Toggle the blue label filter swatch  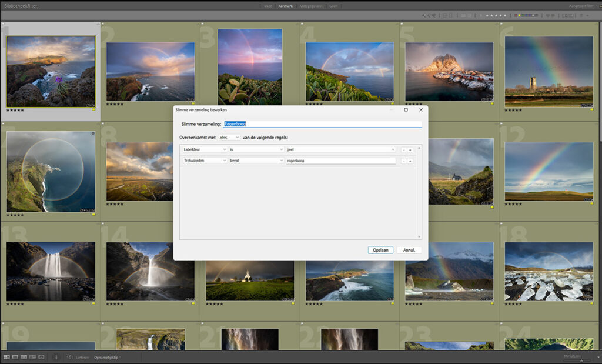526,15
